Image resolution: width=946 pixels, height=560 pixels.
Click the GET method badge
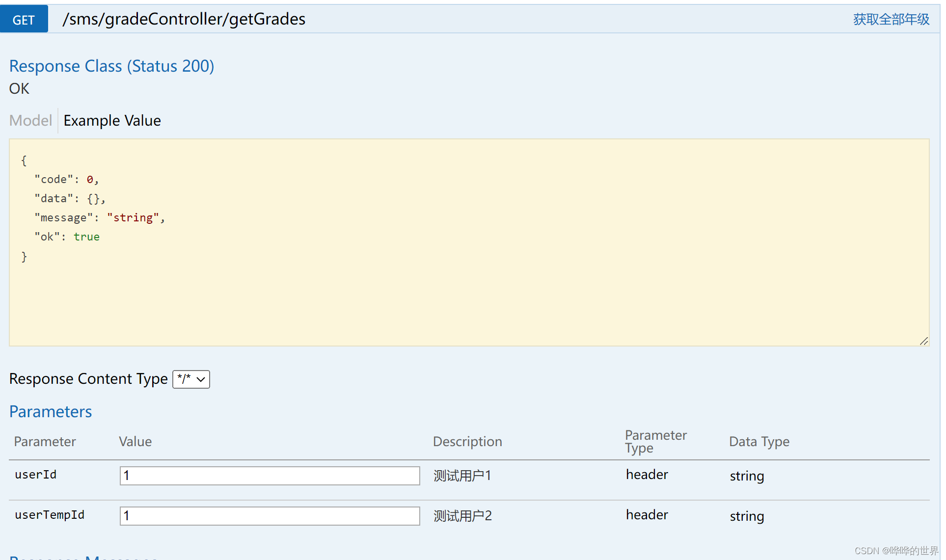[24, 20]
